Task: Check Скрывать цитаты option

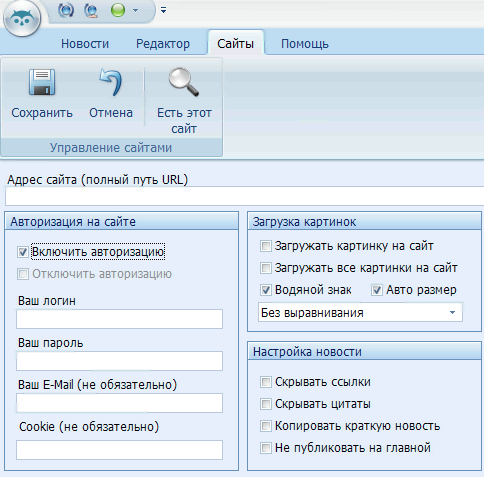Action: (x=266, y=404)
